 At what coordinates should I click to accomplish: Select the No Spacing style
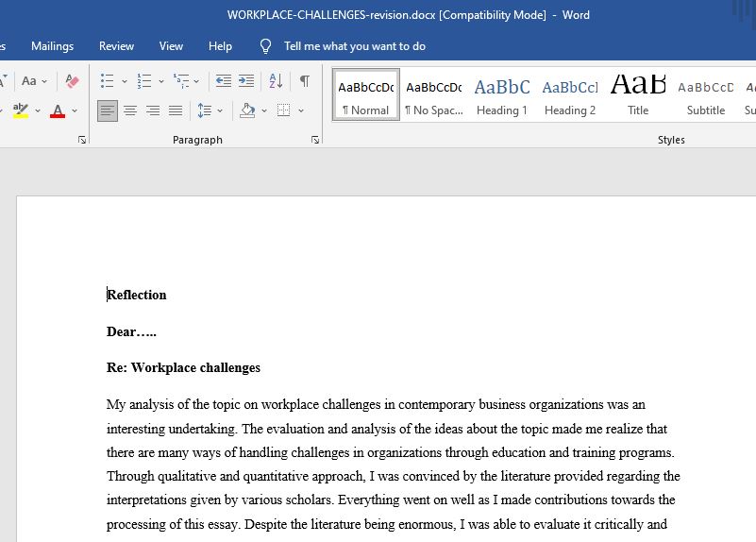[x=434, y=94]
